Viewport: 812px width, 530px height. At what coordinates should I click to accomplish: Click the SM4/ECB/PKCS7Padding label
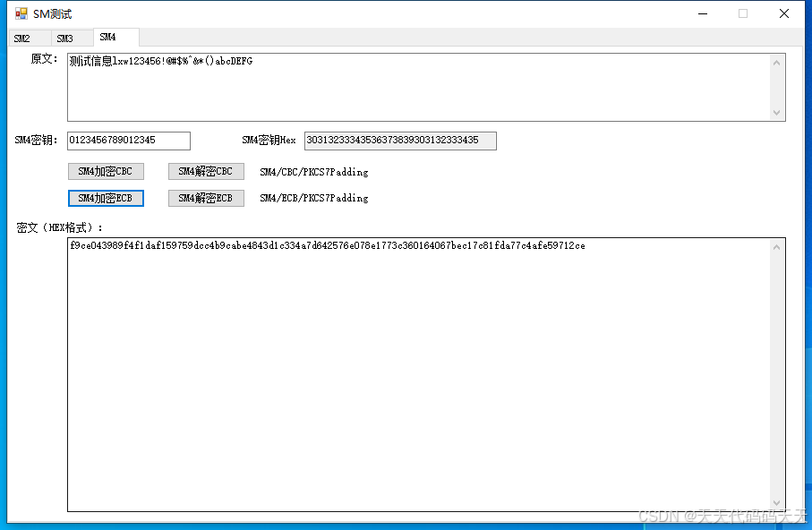pyautogui.click(x=314, y=198)
